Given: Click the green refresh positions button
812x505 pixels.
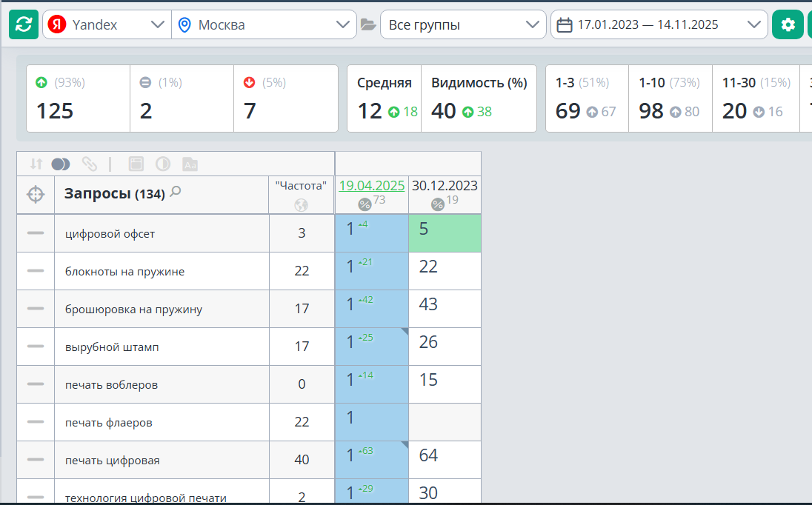Looking at the screenshot, I should tap(24, 24).
